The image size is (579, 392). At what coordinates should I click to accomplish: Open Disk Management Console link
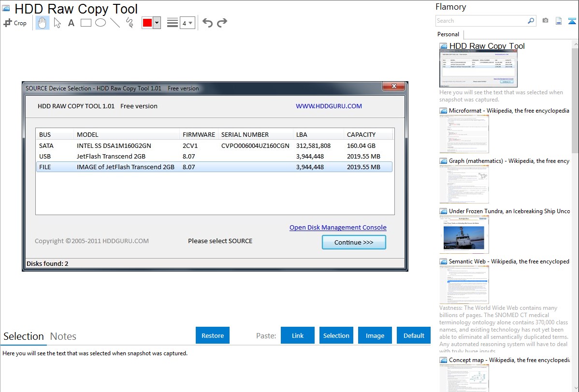(x=338, y=228)
